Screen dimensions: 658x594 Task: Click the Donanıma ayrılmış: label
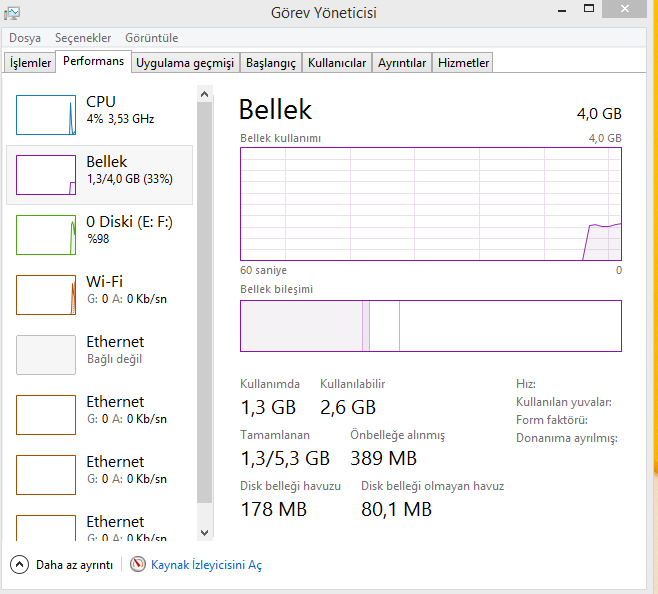point(567,438)
